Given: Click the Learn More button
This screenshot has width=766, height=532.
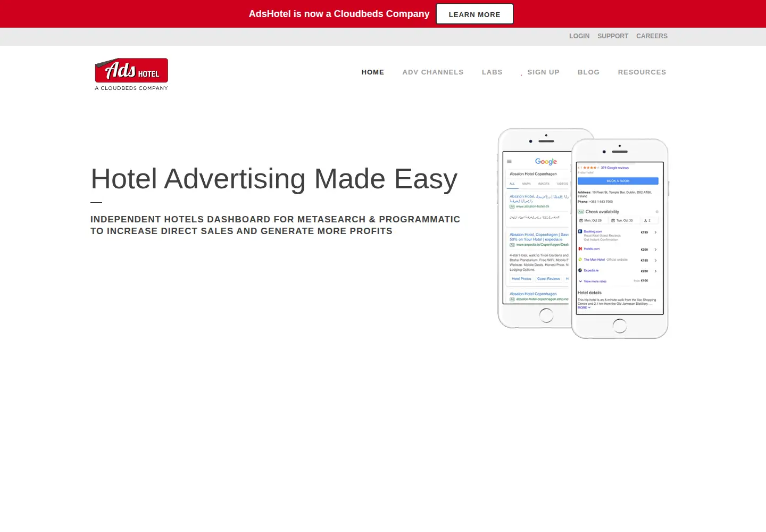Looking at the screenshot, I should (x=474, y=14).
